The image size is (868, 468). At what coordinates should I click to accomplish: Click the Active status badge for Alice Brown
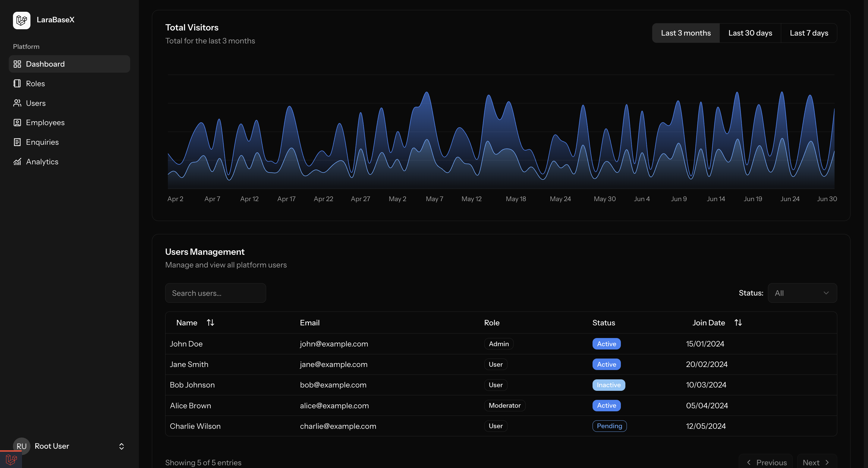click(x=606, y=406)
